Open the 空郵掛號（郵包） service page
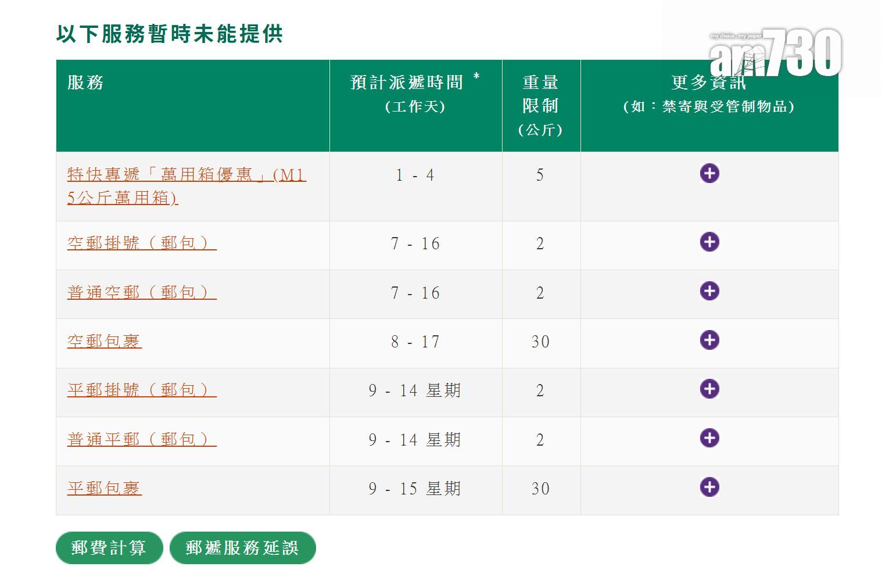The width and height of the screenshot is (882, 588). (140, 243)
